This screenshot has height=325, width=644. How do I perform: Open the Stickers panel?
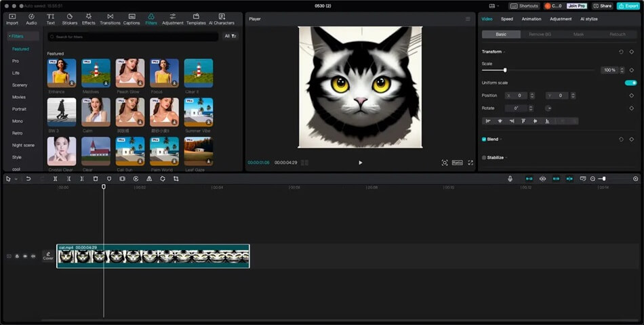pos(69,19)
